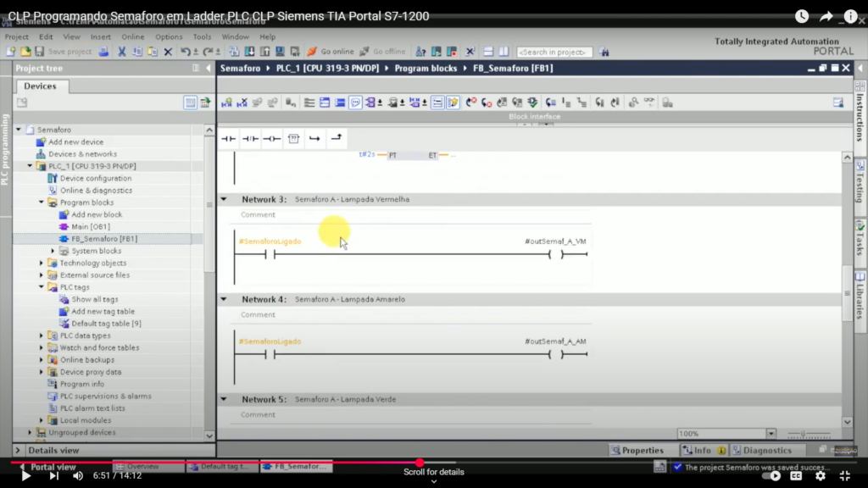
Task: Click the YouTube Share arrow icon
Action: (x=826, y=16)
